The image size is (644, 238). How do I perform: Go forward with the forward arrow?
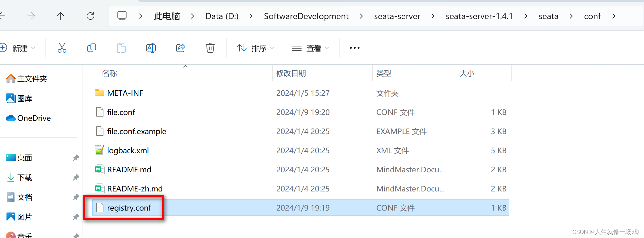point(31,16)
